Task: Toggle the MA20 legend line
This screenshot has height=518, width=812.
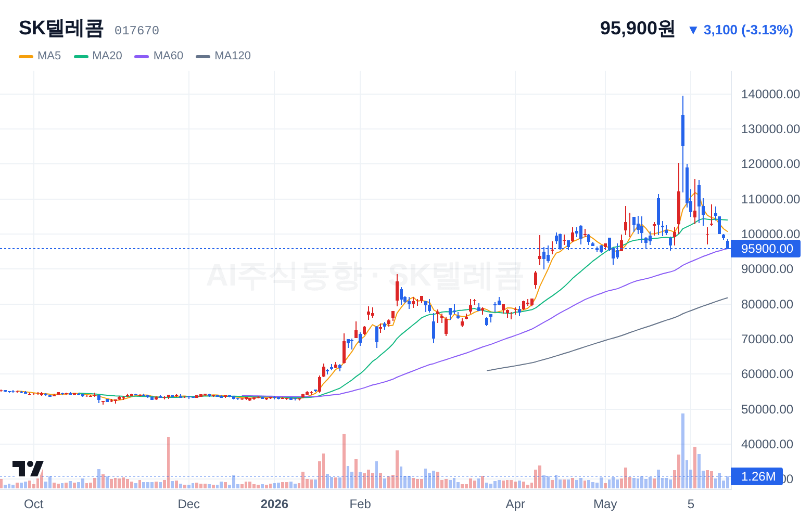Action: point(98,56)
